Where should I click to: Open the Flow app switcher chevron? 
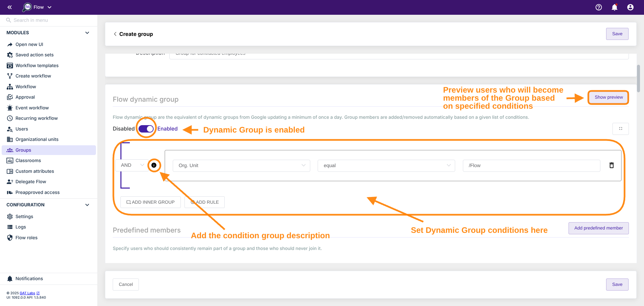tap(50, 7)
